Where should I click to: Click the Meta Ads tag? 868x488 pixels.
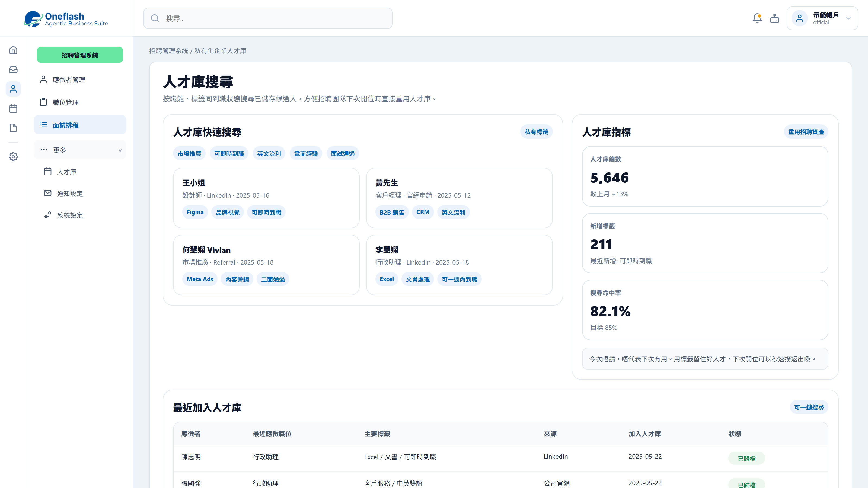pos(200,279)
